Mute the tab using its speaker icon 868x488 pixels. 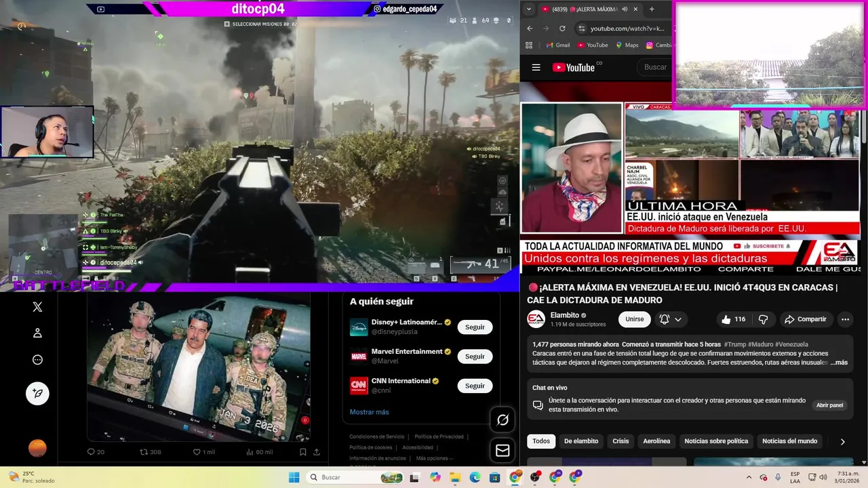pos(625,9)
